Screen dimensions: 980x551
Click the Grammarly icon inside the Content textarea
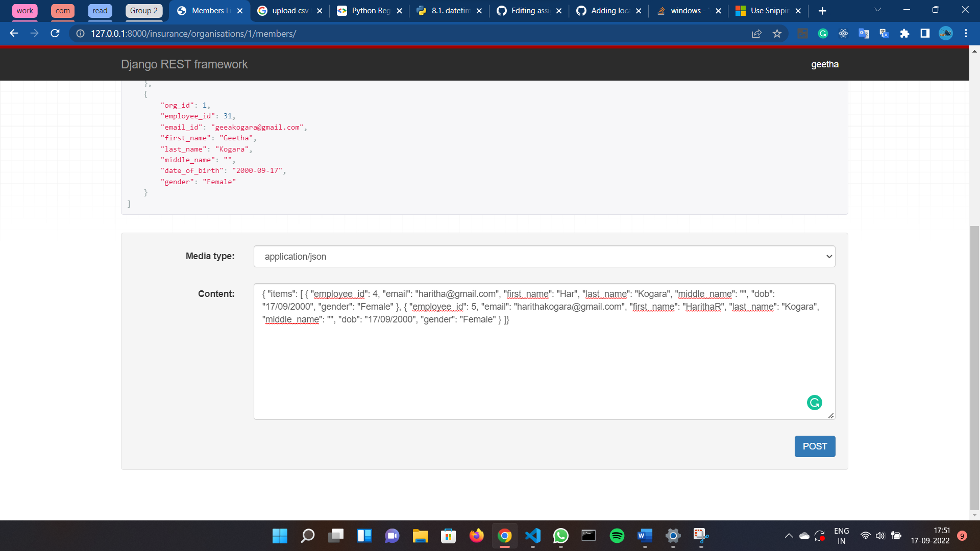814,403
